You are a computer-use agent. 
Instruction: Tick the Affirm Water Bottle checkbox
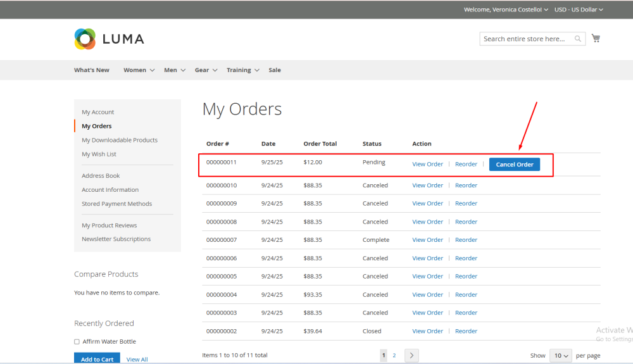[x=77, y=341]
